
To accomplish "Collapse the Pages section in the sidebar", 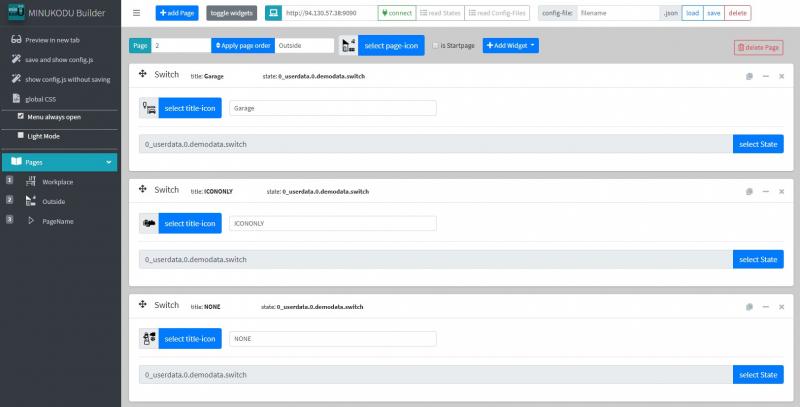I will tap(108, 162).
